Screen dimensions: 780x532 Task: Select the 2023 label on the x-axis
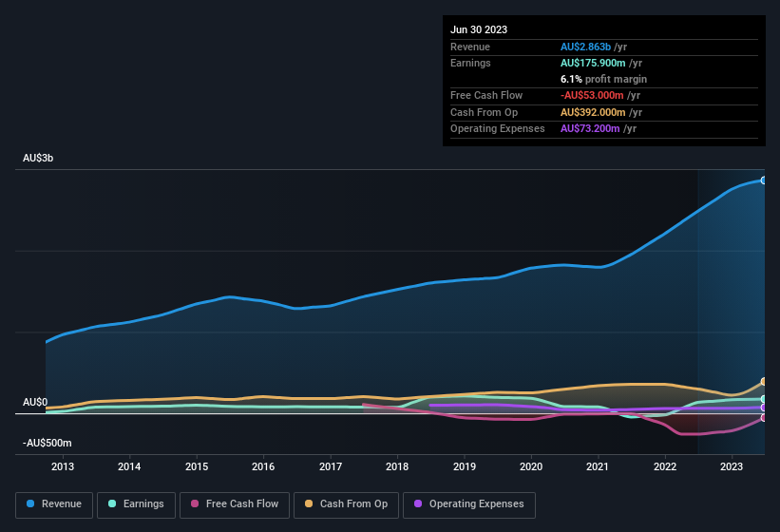[x=732, y=466]
